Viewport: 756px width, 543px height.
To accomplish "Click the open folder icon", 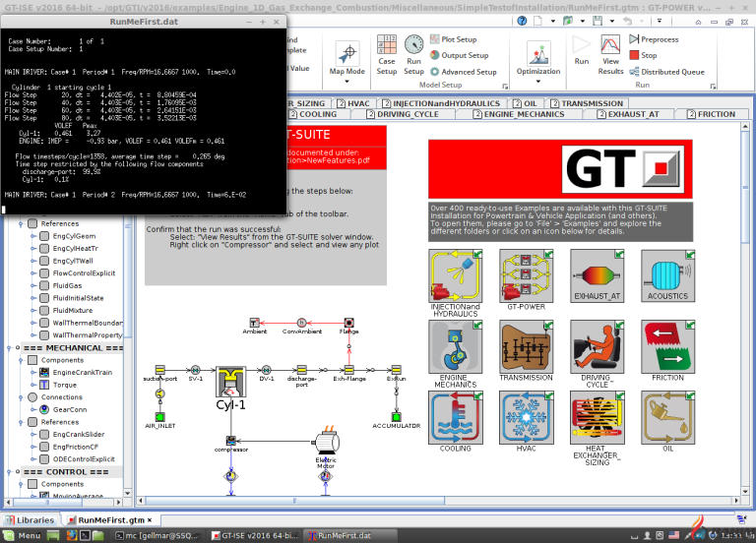I will 568,21.
